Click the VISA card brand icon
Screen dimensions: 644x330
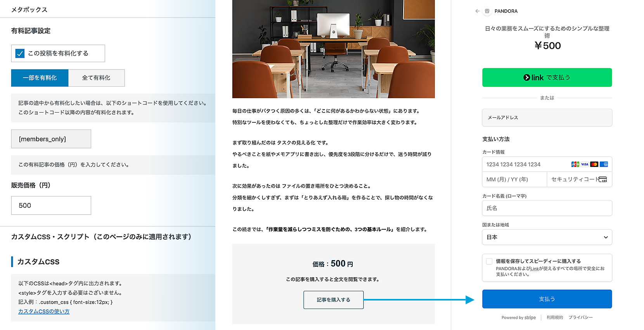pyautogui.click(x=585, y=164)
